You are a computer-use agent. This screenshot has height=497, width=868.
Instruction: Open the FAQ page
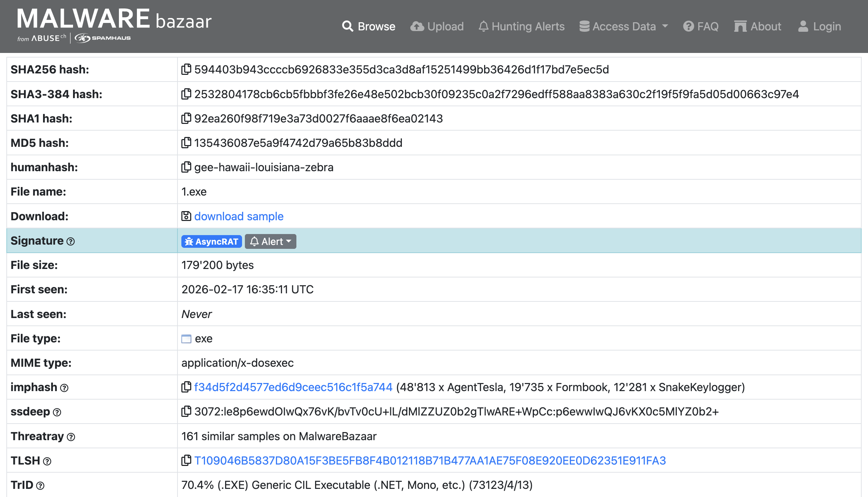(701, 26)
